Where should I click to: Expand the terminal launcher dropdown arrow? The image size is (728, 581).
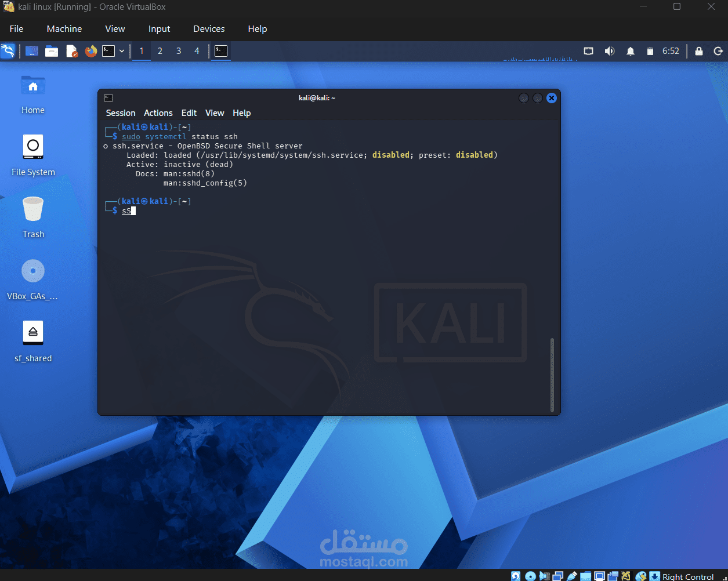(x=122, y=51)
